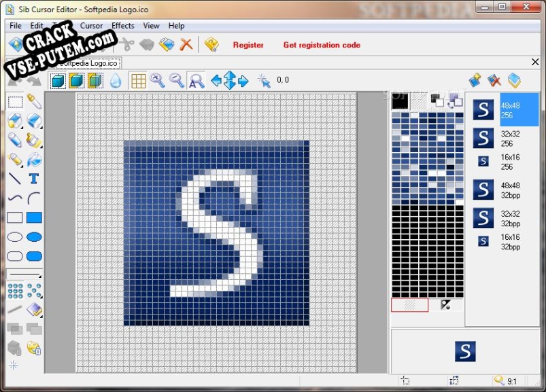Screen dimensions: 546x392
Task: Toggle the transparent green cube selection mode
Action: [x=95, y=81]
